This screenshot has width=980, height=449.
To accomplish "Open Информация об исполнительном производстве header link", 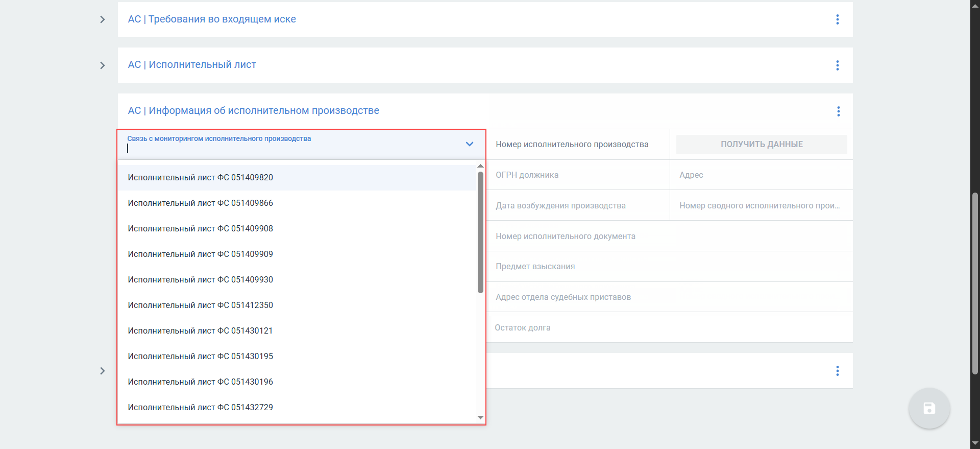I will click(x=253, y=111).
